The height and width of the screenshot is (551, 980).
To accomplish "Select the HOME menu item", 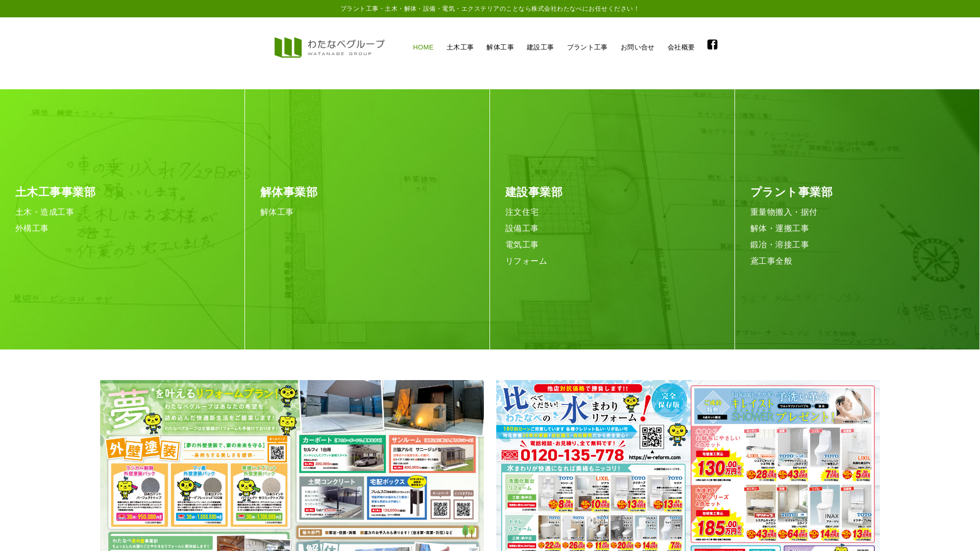I will pyautogui.click(x=423, y=47).
